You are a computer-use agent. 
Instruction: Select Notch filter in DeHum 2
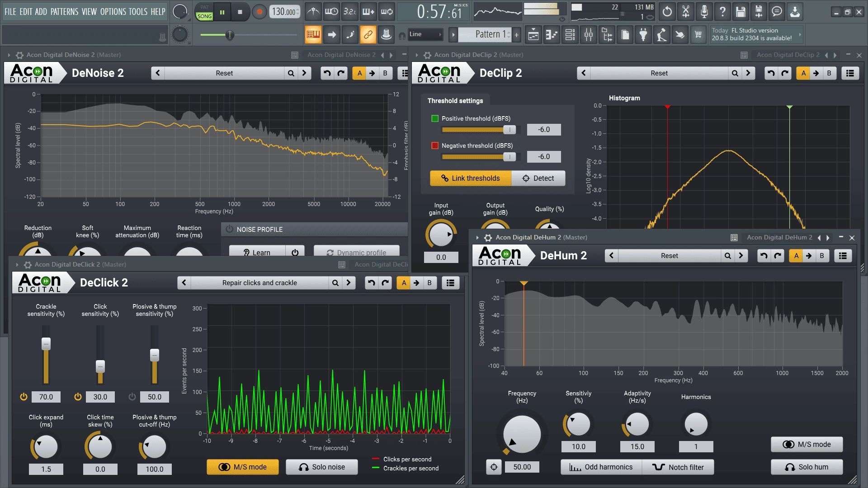click(678, 467)
